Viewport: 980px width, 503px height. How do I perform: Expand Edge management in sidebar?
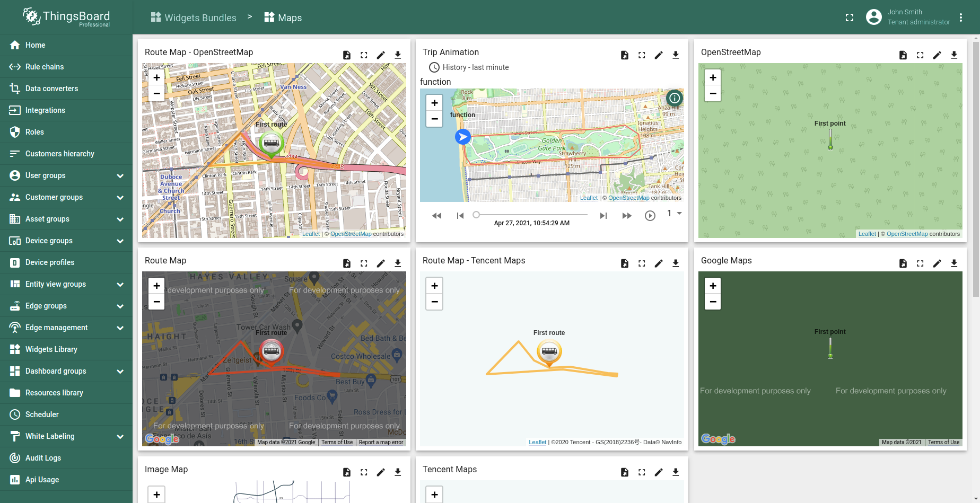click(x=120, y=328)
